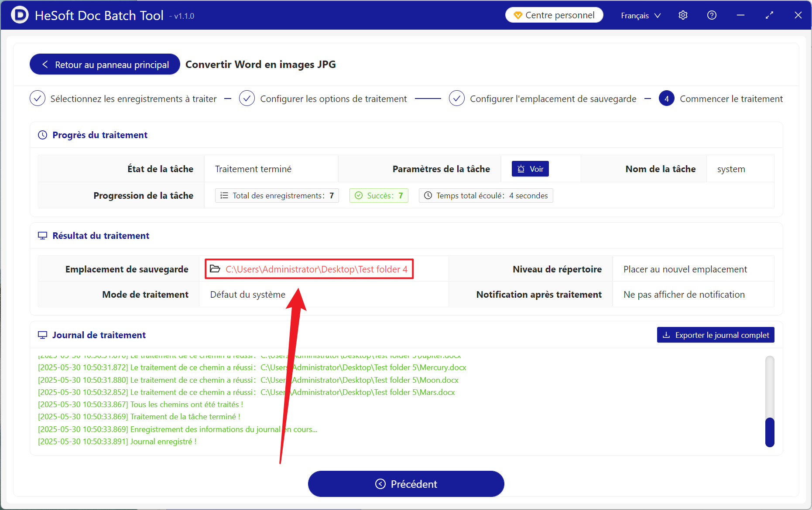Image resolution: width=812 pixels, height=510 pixels.
Task: Click the HeSoft Doc Batch Tool logo
Action: click(x=20, y=15)
